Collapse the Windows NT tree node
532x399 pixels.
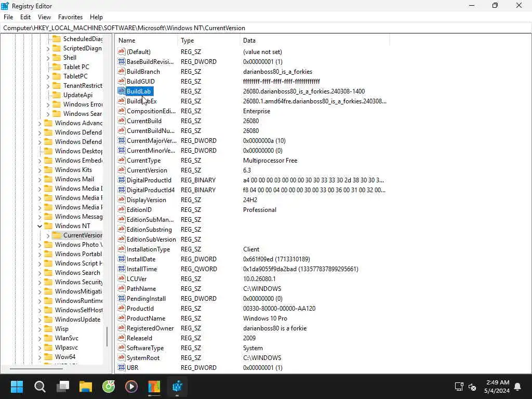pyautogui.click(x=39, y=226)
